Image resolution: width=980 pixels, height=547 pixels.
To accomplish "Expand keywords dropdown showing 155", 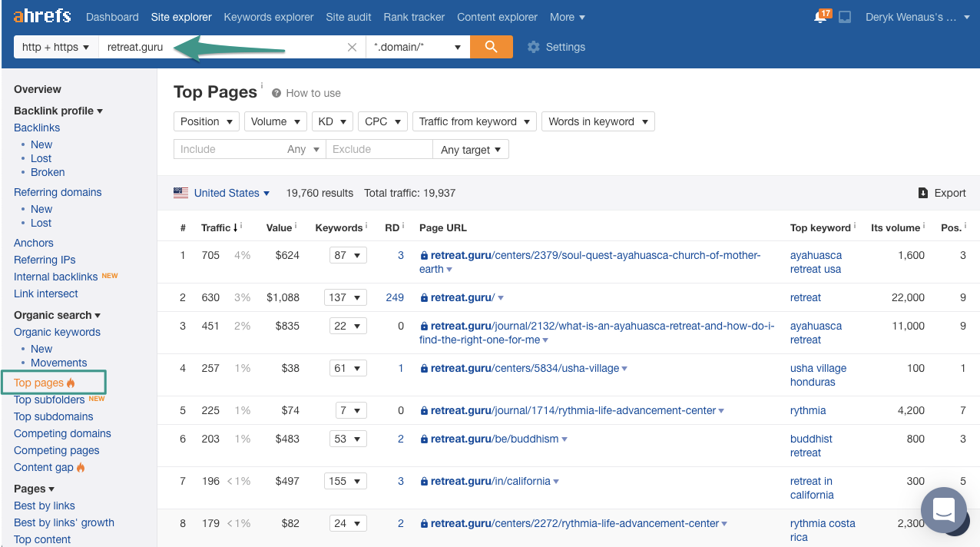I will point(346,481).
